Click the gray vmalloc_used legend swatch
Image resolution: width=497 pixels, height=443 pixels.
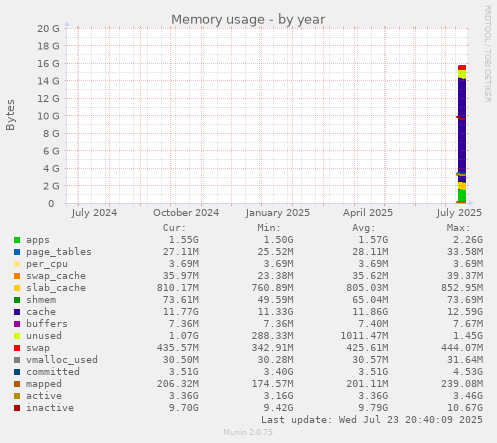coord(17,360)
